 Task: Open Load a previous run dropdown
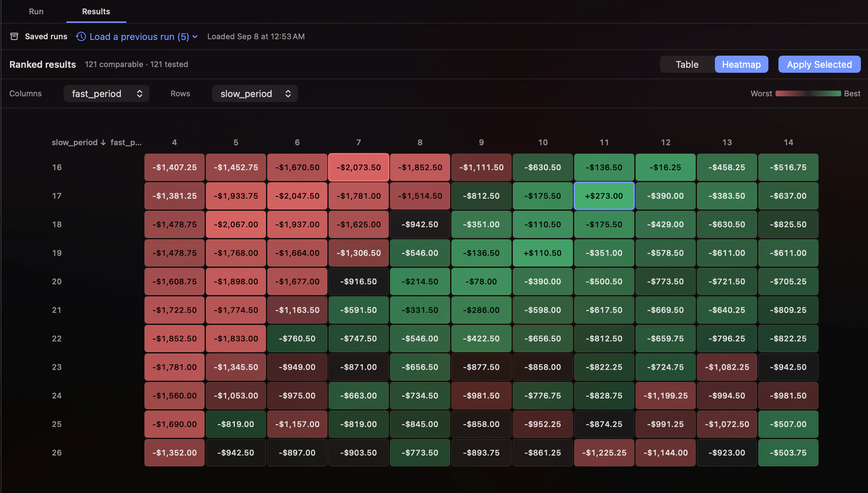tap(137, 36)
